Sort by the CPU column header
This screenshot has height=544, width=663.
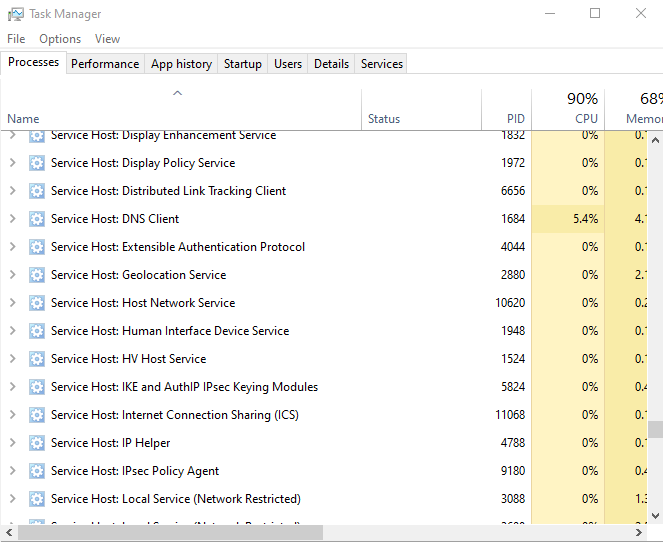(568, 109)
